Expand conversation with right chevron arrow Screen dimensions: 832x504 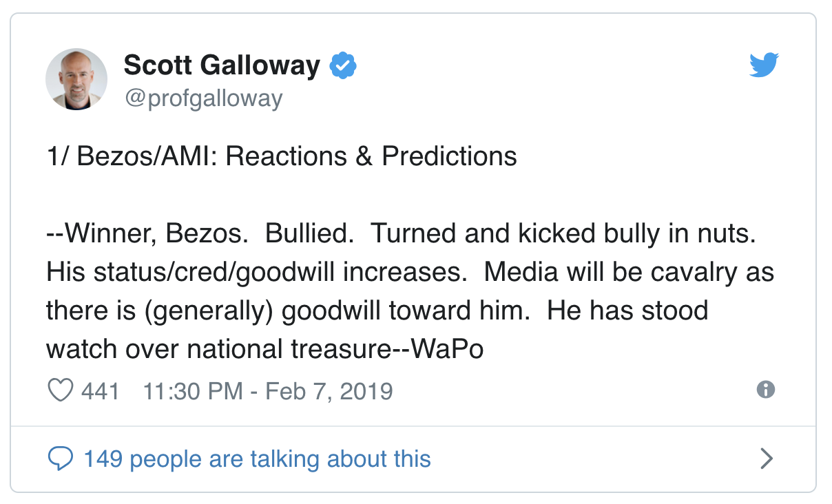[x=766, y=459]
